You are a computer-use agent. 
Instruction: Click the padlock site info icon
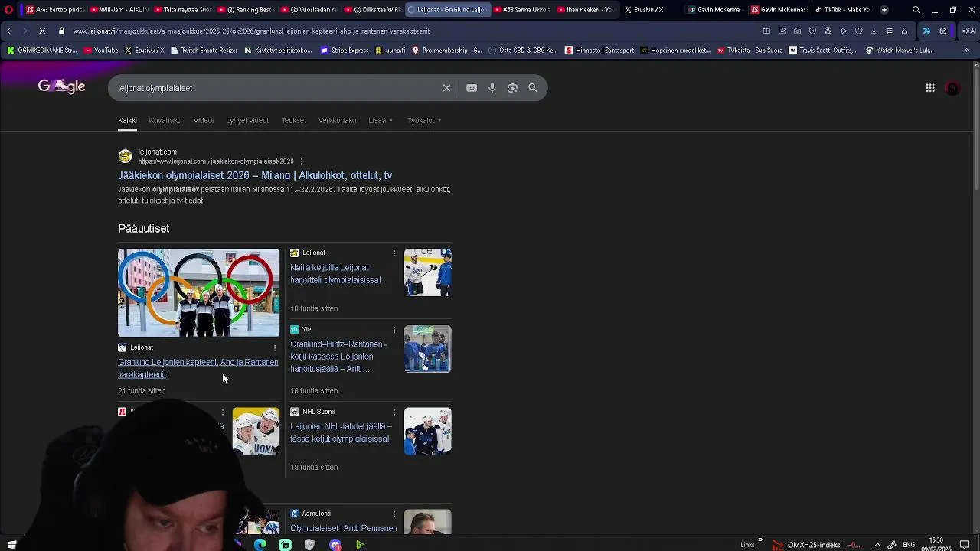coord(62,31)
